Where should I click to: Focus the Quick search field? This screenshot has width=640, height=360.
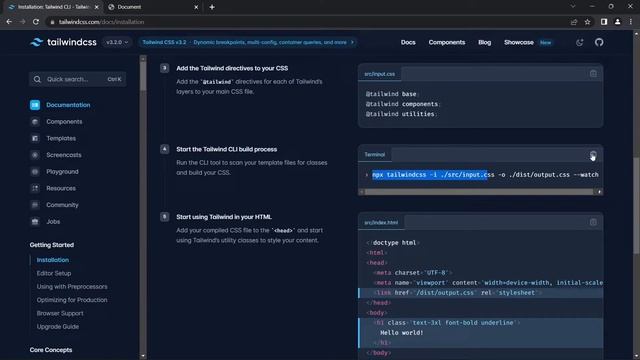pyautogui.click(x=78, y=79)
